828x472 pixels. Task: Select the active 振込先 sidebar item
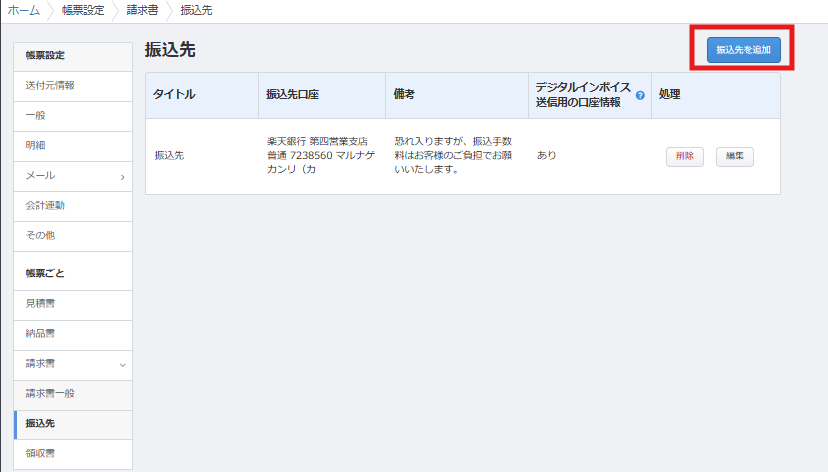point(40,423)
